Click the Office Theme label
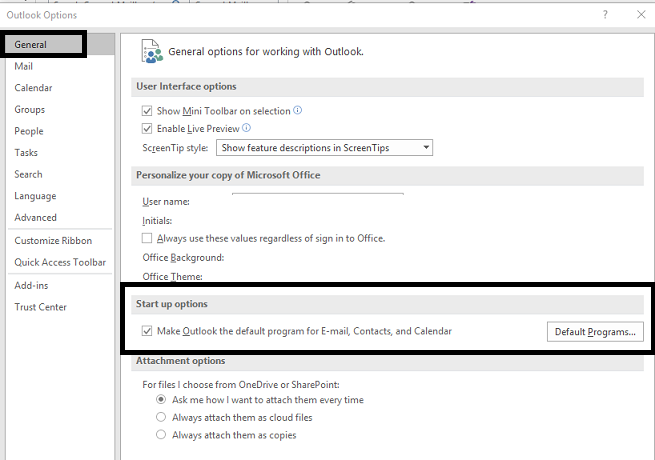This screenshot has height=460, width=655. click(x=173, y=277)
